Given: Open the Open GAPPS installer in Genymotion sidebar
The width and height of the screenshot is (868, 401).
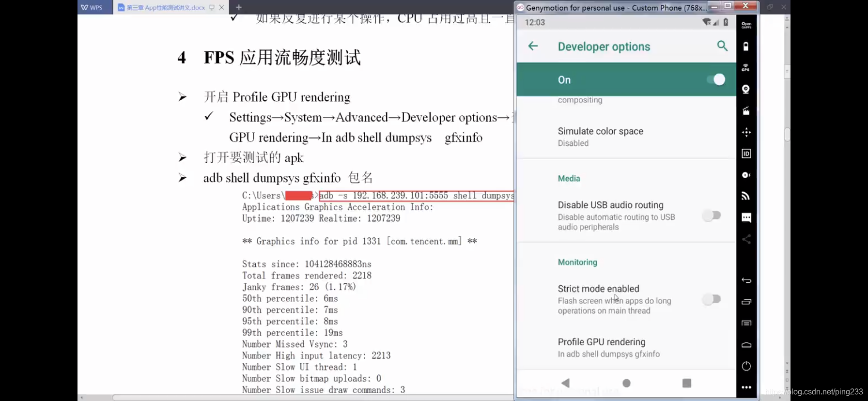Looking at the screenshot, I should 746,25.
